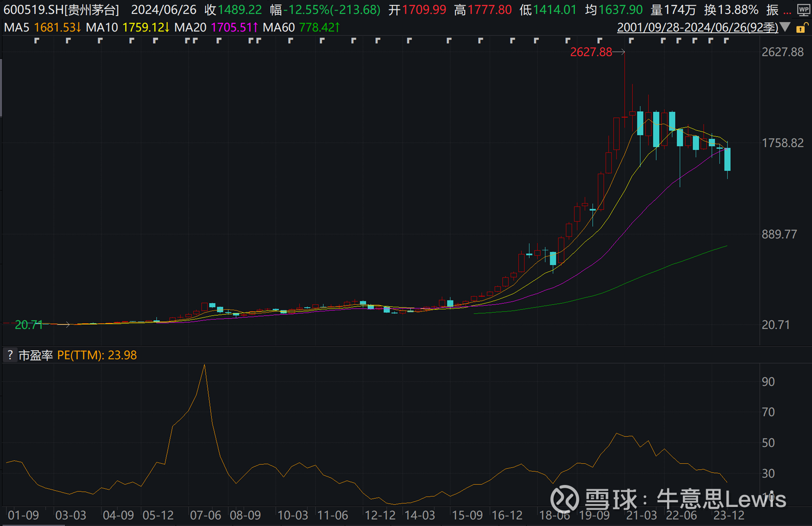
Task: Select the 12-12 date on the time axis
Action: point(380,516)
